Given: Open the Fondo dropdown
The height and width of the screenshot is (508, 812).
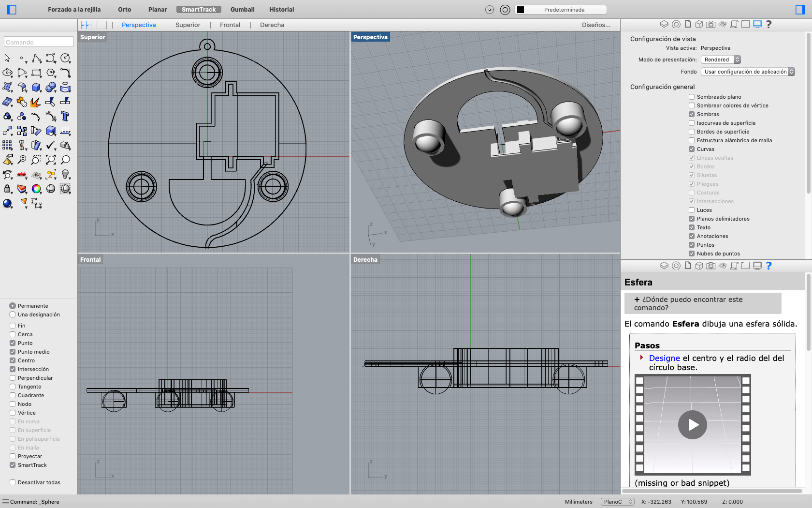Looking at the screenshot, I should coord(747,72).
